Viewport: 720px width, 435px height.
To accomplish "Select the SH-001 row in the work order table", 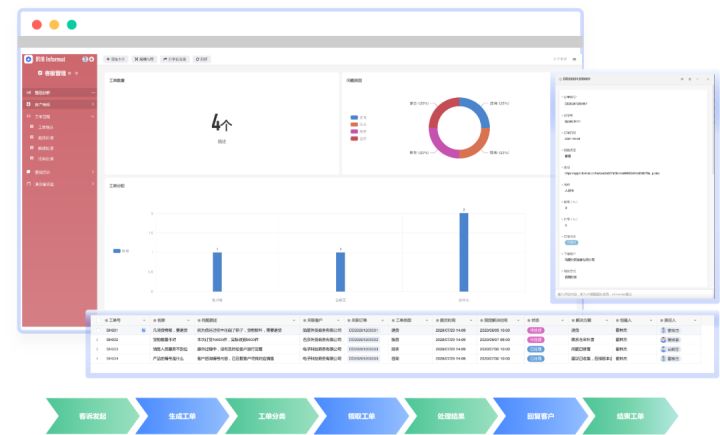I will pos(113,329).
